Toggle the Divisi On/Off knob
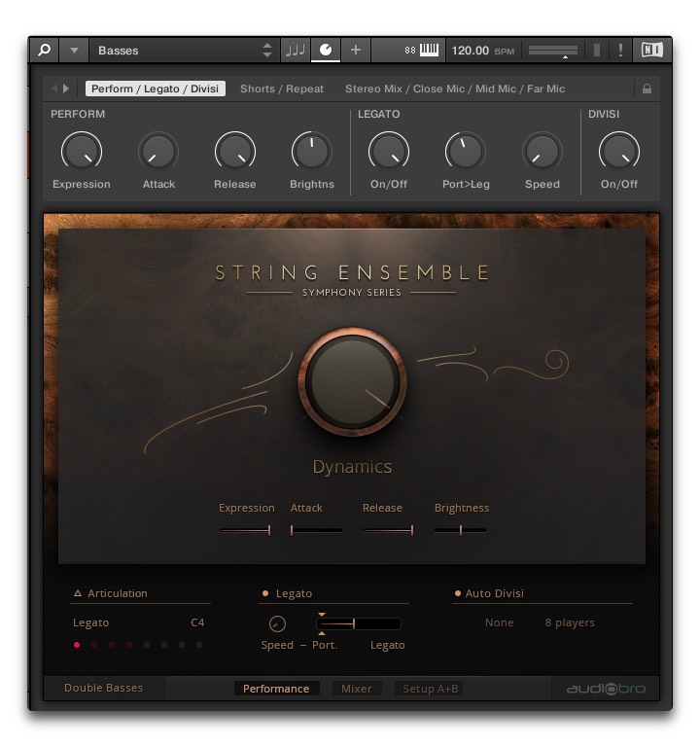 click(x=618, y=152)
